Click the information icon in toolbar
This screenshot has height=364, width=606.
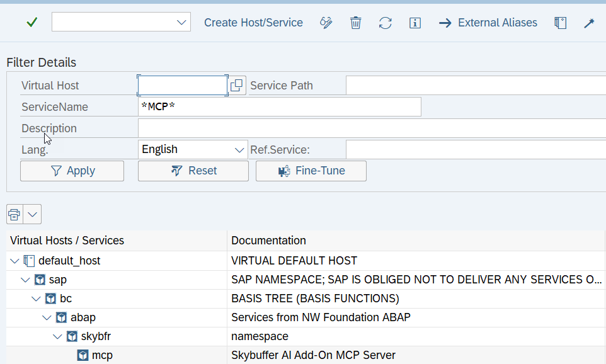coord(414,23)
